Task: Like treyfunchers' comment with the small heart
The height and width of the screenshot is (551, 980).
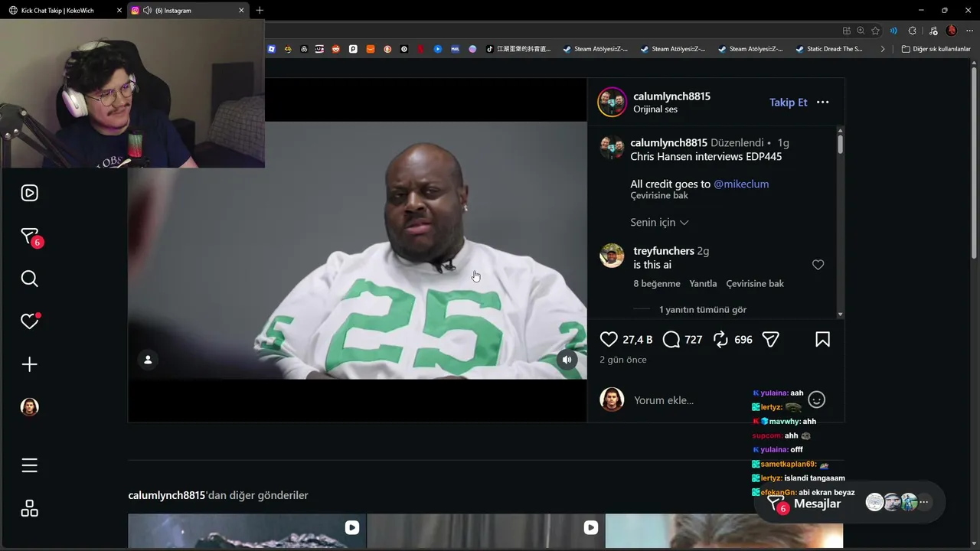Action: [x=818, y=265]
